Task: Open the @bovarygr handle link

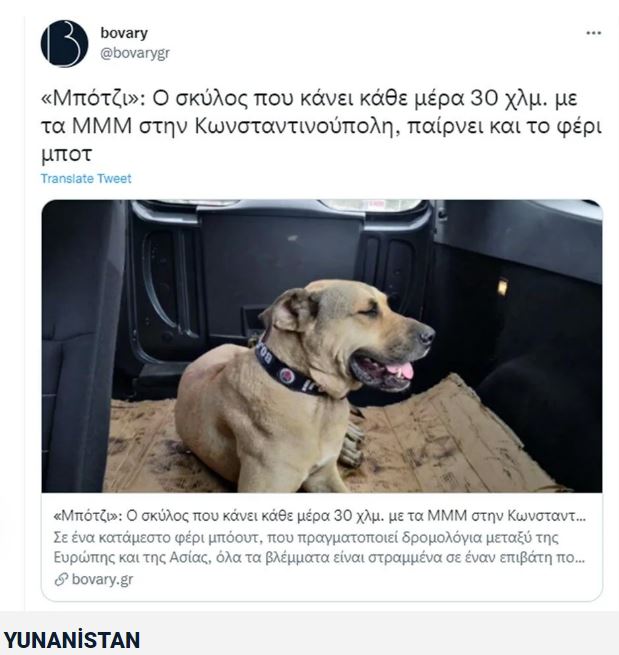Action: point(135,53)
